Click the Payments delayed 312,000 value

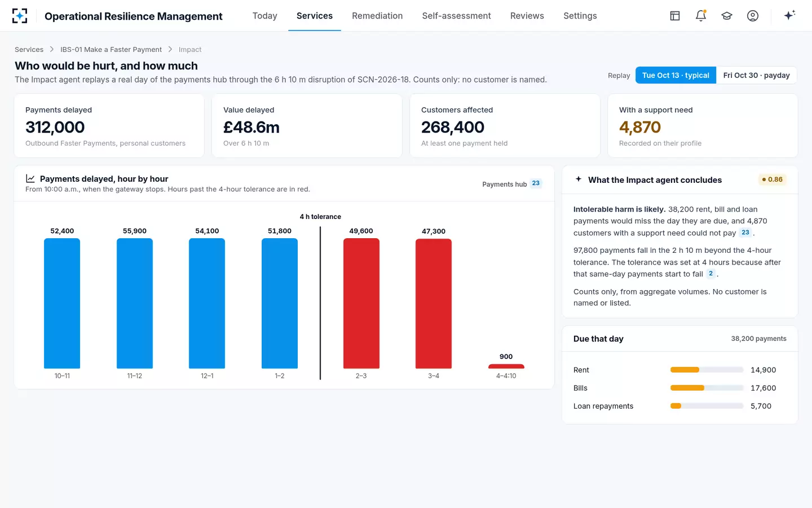click(55, 127)
